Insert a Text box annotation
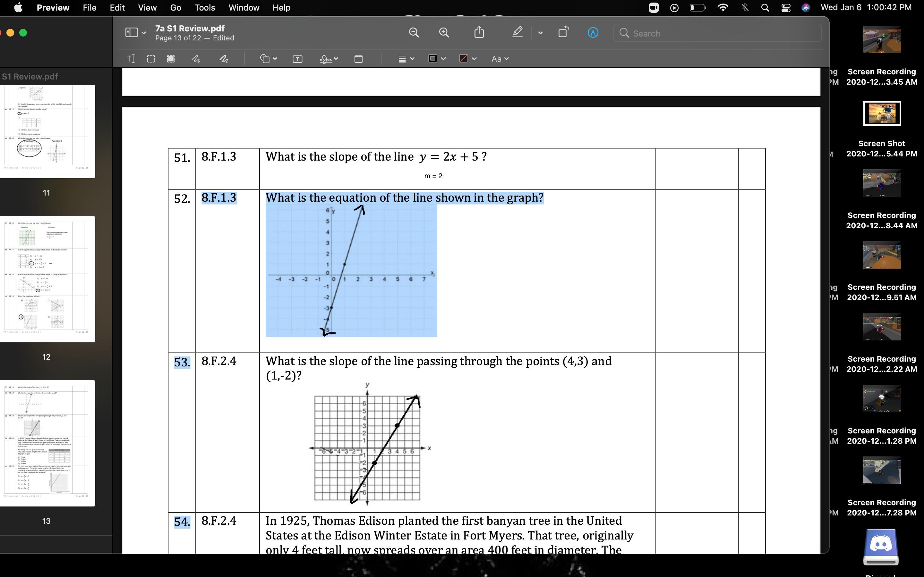This screenshot has height=577, width=924. [297, 59]
